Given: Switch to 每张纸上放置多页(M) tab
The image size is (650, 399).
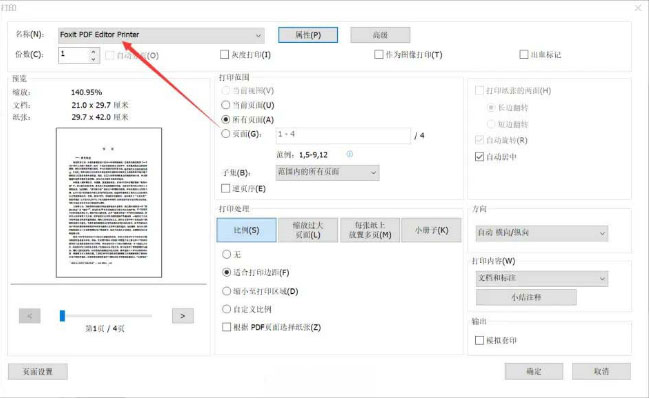Looking at the screenshot, I should point(370,230).
